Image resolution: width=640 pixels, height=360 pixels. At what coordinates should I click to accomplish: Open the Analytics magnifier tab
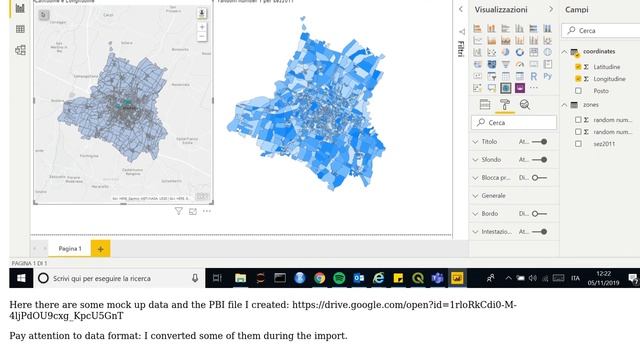[x=525, y=105]
